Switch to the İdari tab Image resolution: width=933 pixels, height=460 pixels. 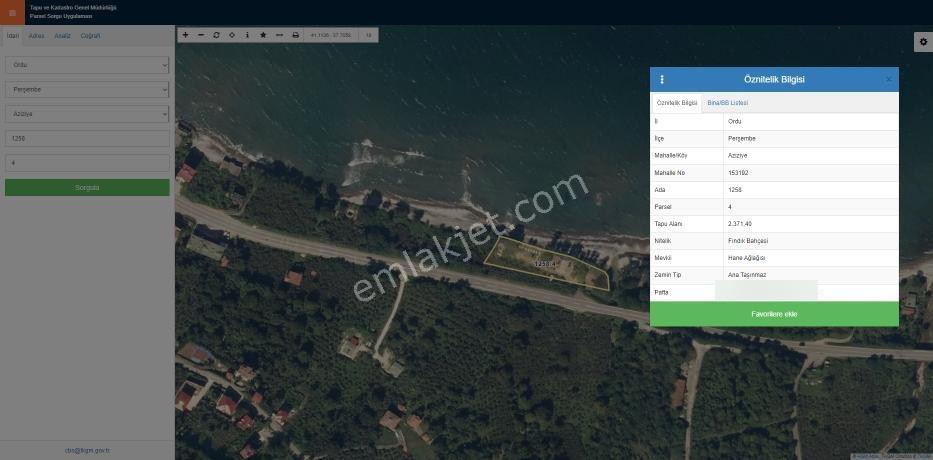(12, 36)
